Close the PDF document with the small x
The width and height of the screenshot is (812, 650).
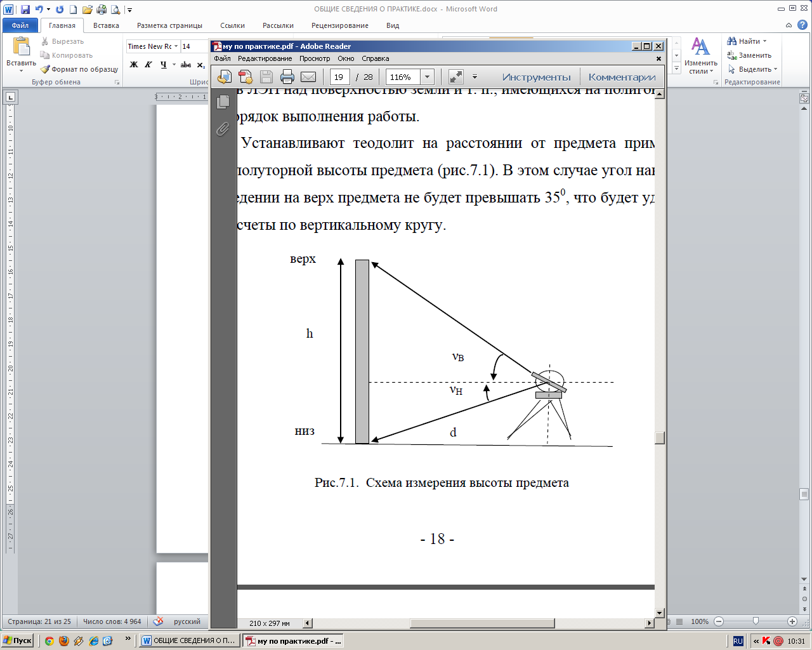tap(658, 58)
